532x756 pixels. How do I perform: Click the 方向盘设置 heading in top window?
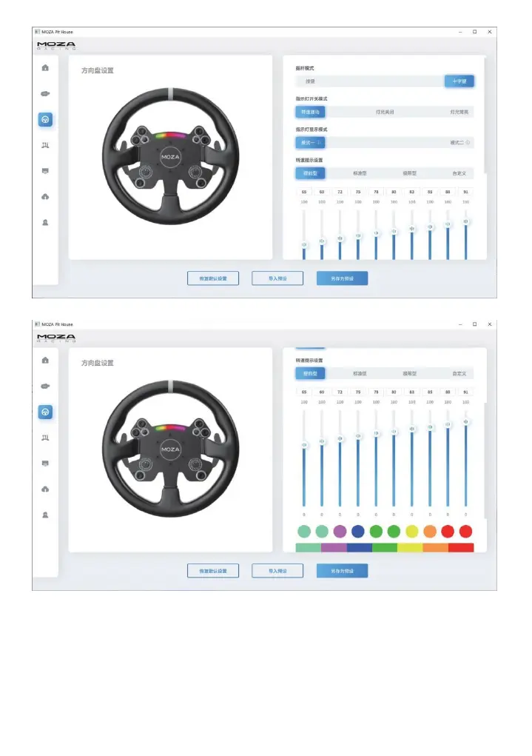[98, 70]
